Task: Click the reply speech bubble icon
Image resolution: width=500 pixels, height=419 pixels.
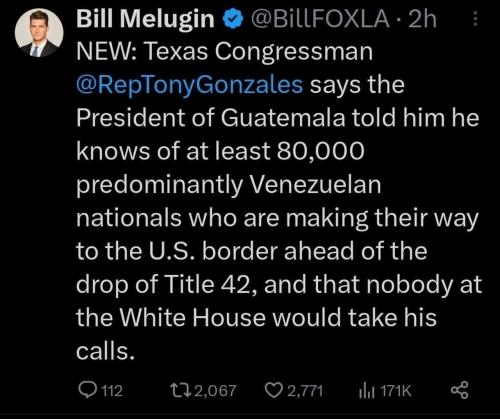Action: click(x=88, y=390)
